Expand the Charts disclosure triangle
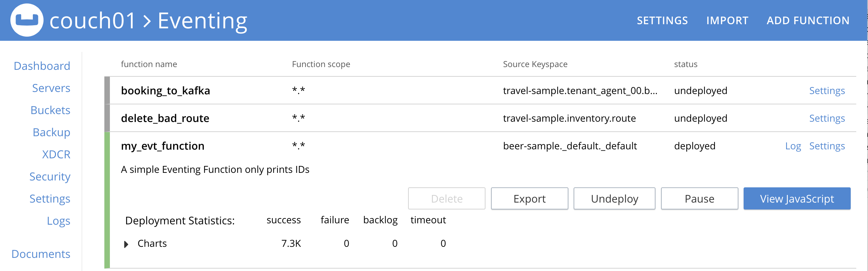The image size is (868, 271). 126,244
